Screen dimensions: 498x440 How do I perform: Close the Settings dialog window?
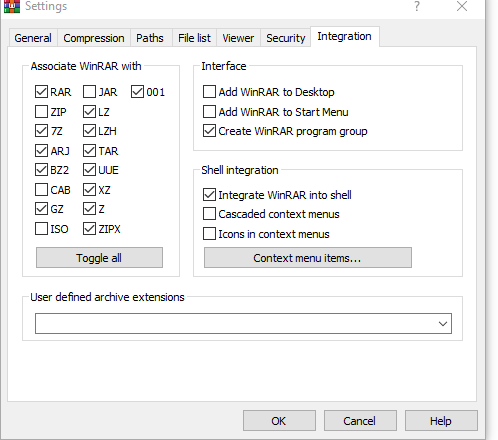tap(462, 6)
